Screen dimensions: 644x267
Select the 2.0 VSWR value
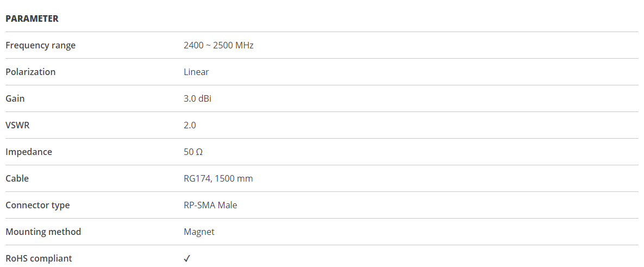click(190, 125)
